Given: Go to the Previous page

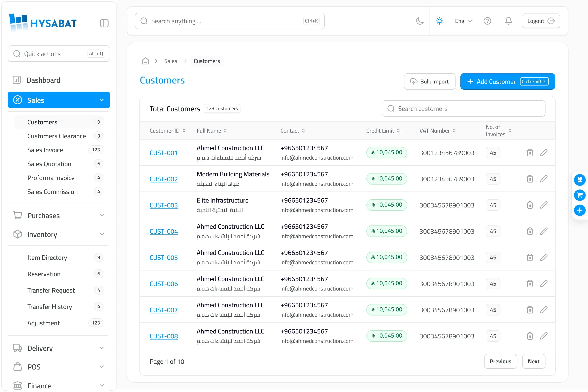Looking at the screenshot, I should tap(500, 362).
